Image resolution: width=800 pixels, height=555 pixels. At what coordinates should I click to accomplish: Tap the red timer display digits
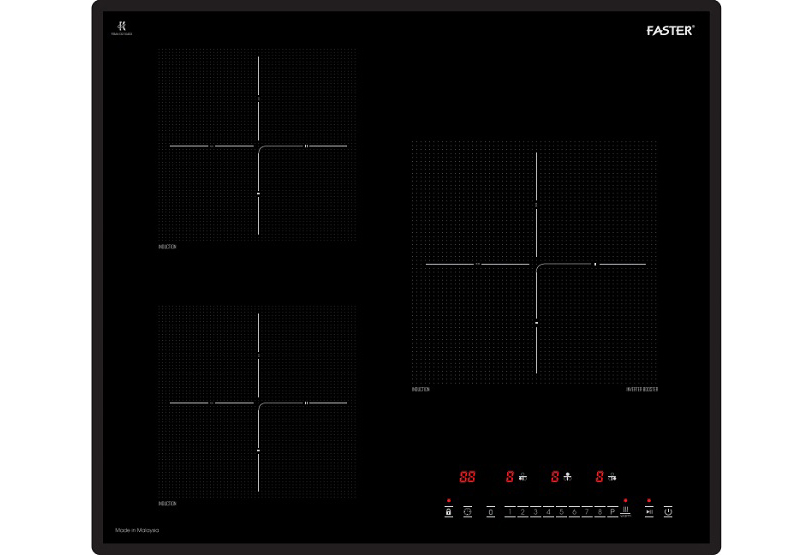click(x=467, y=478)
